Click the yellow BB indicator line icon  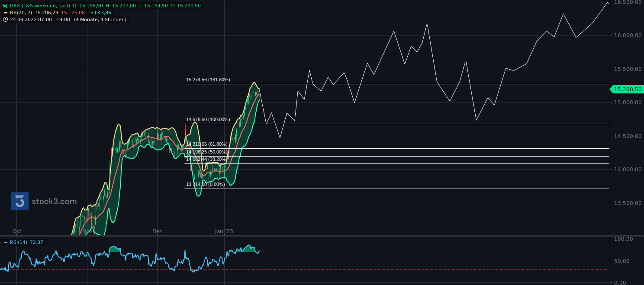pos(5,13)
